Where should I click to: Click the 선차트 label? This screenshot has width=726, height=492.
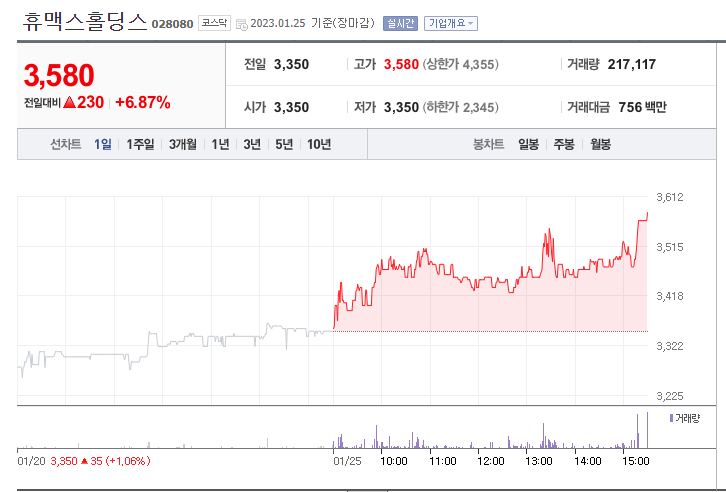click(65, 144)
